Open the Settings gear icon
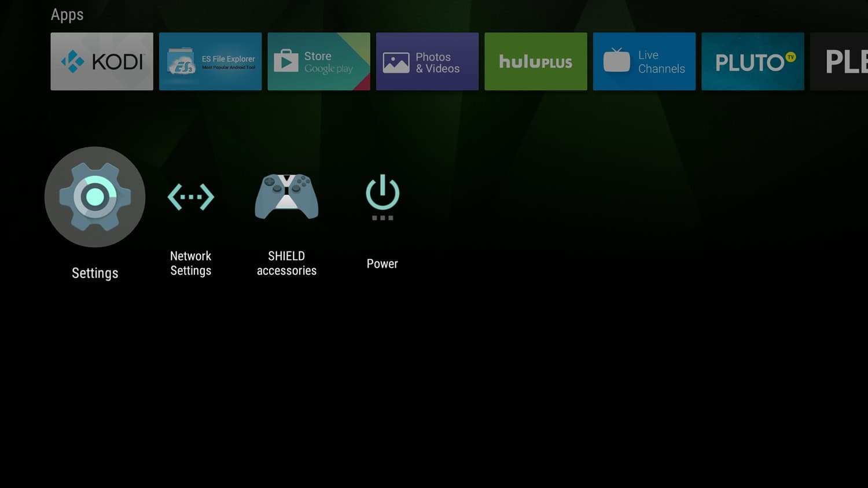The height and width of the screenshot is (488, 868). click(95, 197)
